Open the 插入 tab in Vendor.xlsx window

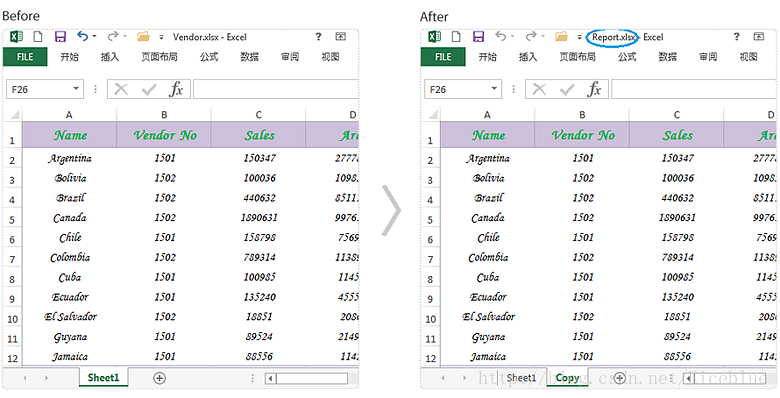point(110,57)
